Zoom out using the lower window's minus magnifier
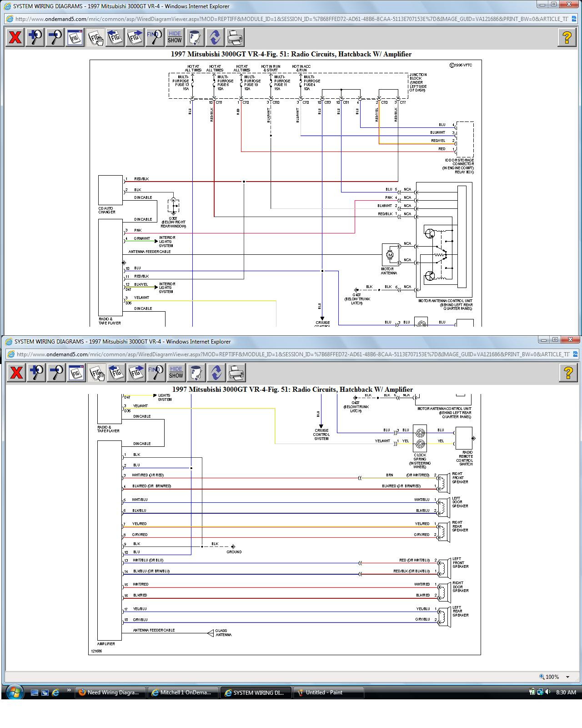 point(56,373)
